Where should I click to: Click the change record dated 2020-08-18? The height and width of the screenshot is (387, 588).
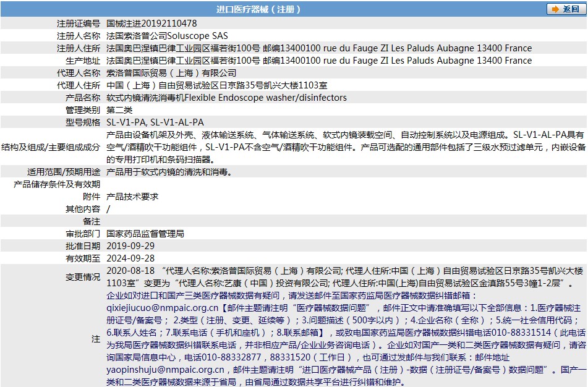pos(345,277)
